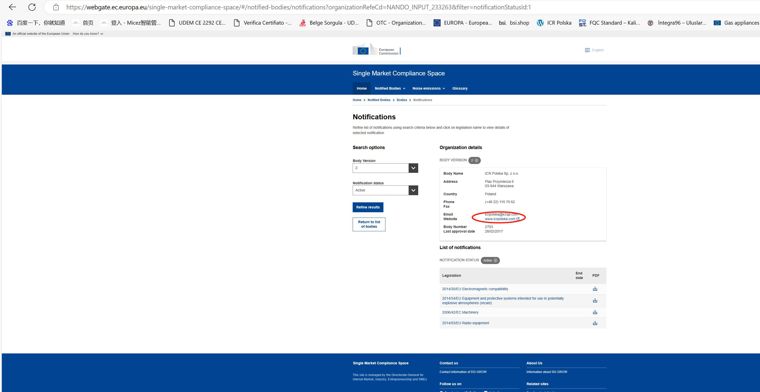The height and width of the screenshot is (392, 760).
Task: Open the Gas appliances bookmark
Action: 736,23
